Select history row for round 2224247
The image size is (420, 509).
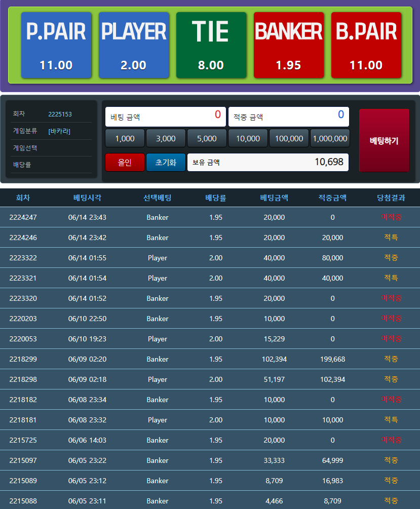(x=210, y=217)
